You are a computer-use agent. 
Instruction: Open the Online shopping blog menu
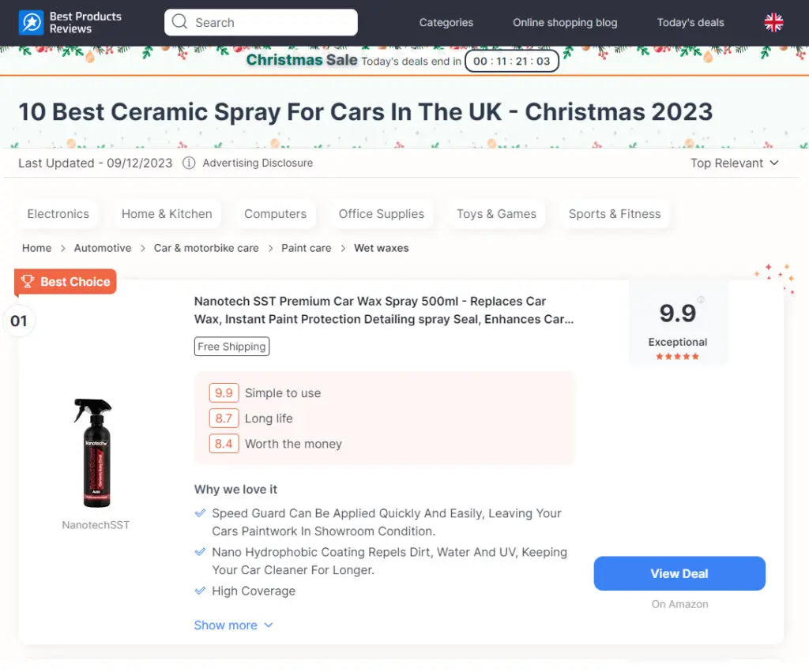[x=564, y=22]
